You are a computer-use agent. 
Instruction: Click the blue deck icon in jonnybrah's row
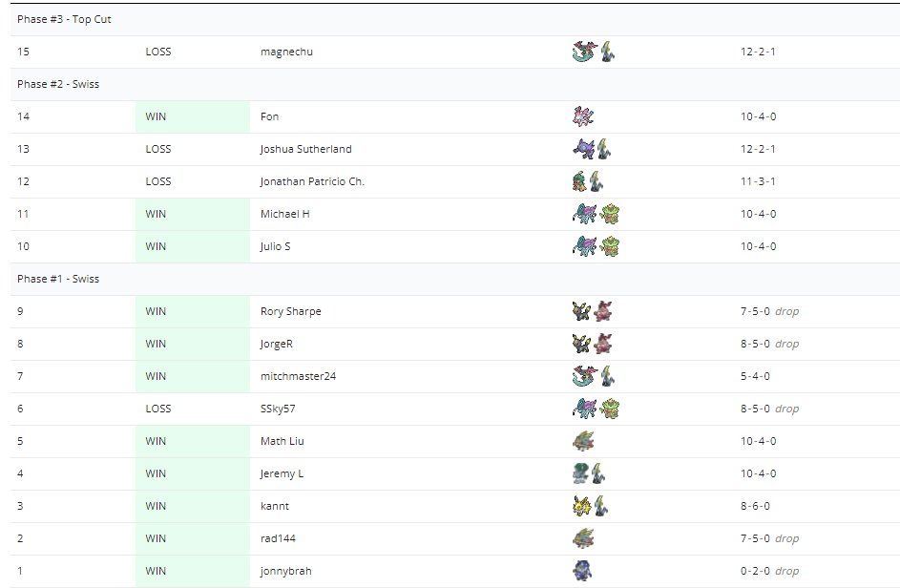point(582,571)
